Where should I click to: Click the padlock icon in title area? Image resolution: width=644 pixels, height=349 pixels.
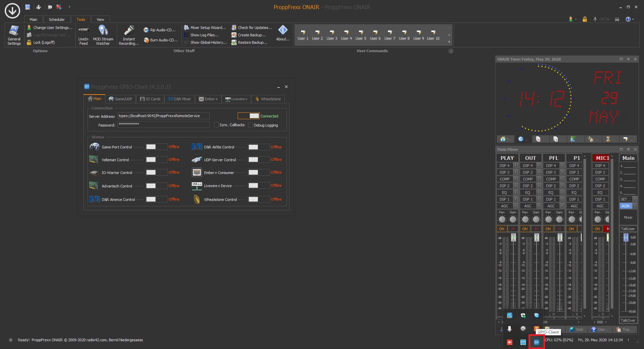[585, 19]
